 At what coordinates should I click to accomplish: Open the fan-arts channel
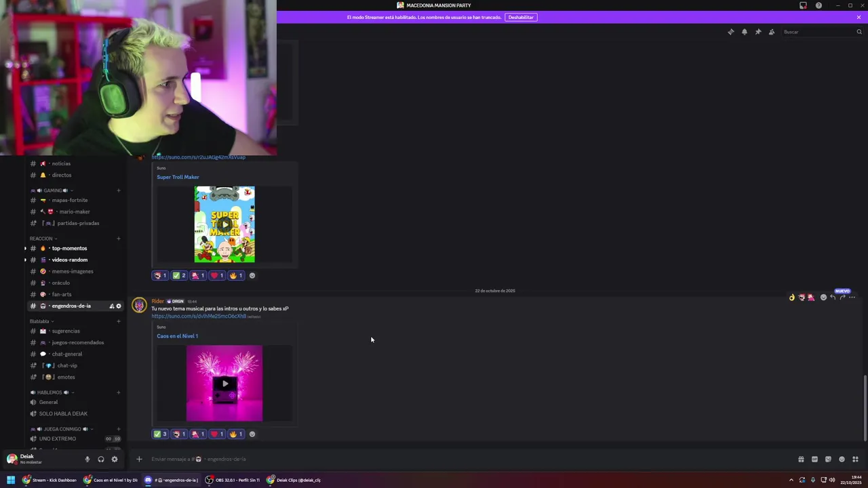76,294
